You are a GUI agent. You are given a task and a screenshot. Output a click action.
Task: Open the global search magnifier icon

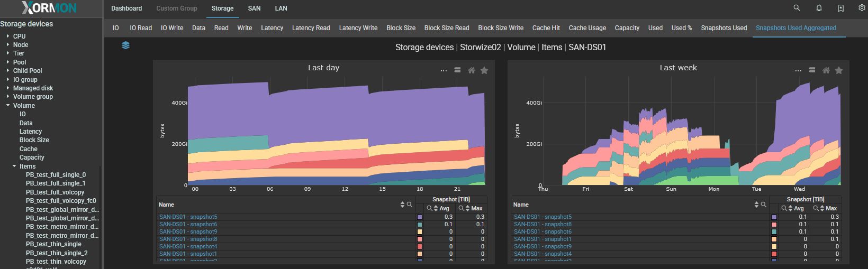[797, 8]
